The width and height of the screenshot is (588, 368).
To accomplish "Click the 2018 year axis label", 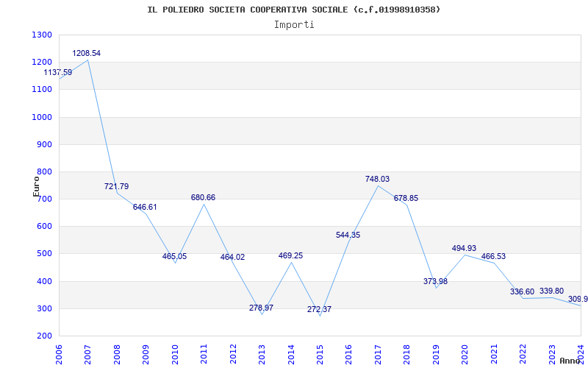I will point(407,354).
